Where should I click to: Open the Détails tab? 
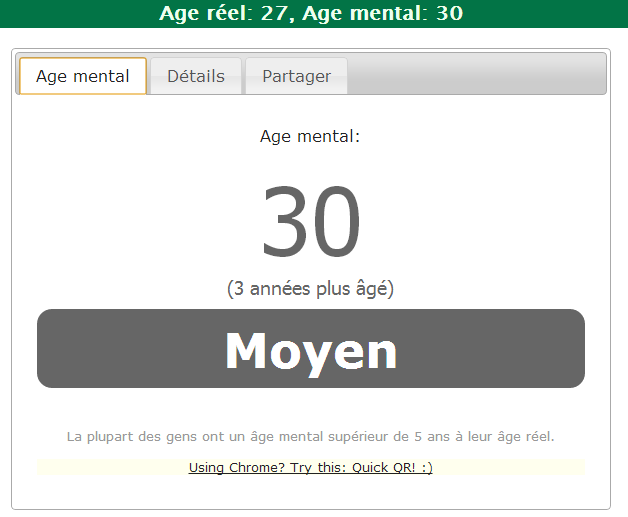click(196, 76)
